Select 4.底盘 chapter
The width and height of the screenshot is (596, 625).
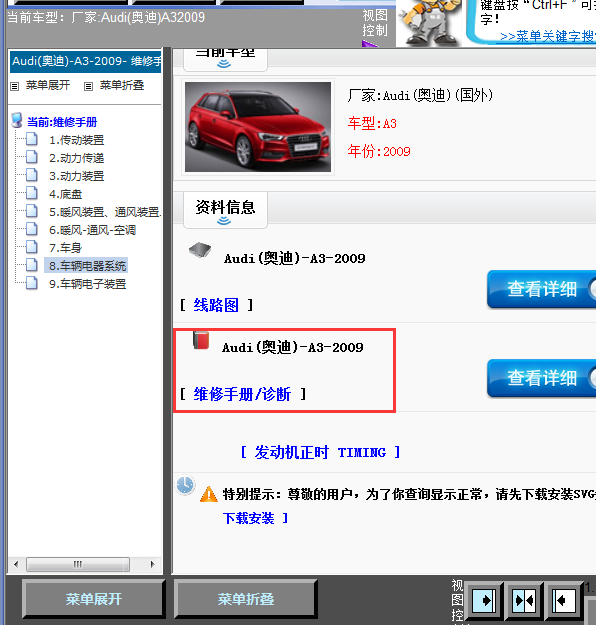point(65,194)
